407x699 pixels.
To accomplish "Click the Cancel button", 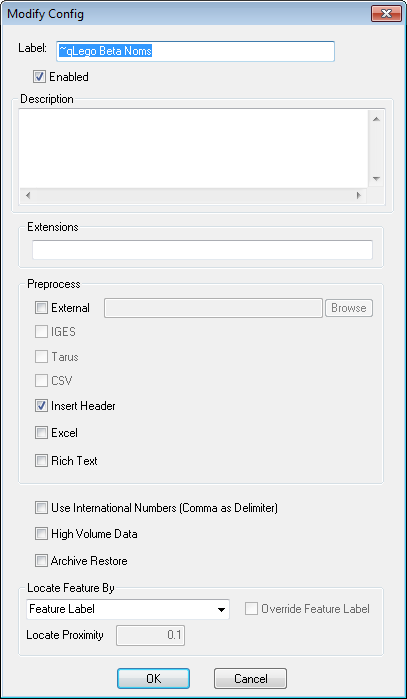I will 251,678.
